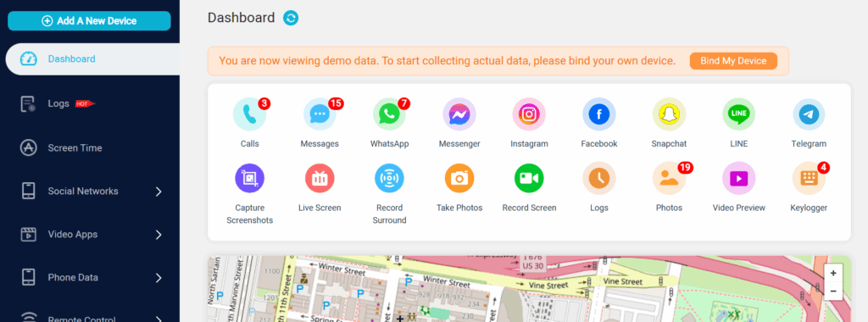Click the Dashboard page heading
The image size is (868, 322).
[242, 18]
